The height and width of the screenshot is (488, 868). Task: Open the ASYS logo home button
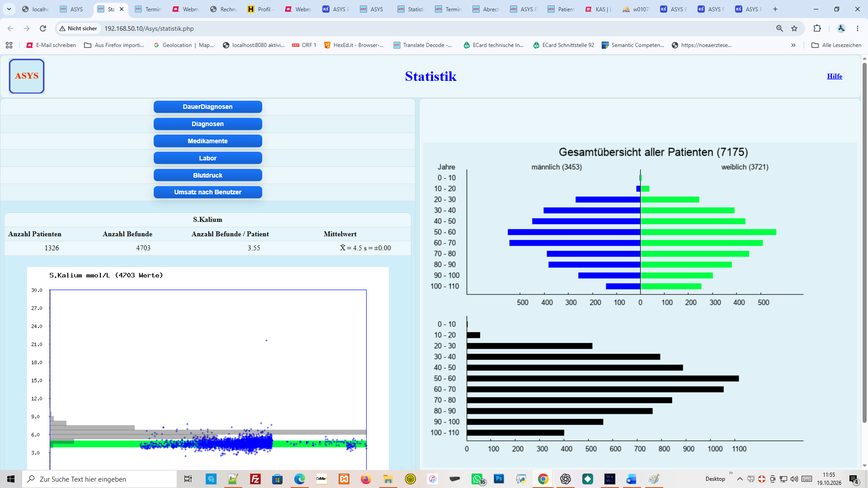[27, 76]
